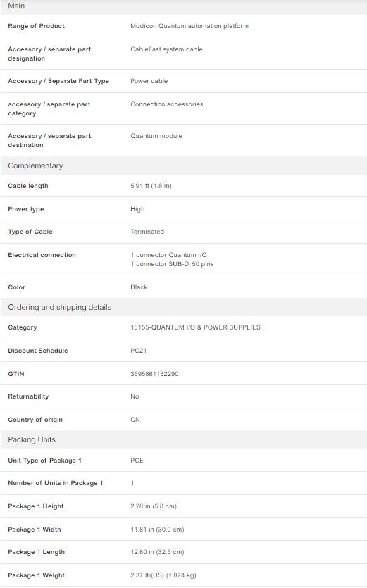Click the Range of Product label
This screenshot has width=367, height=588.
(x=36, y=26)
